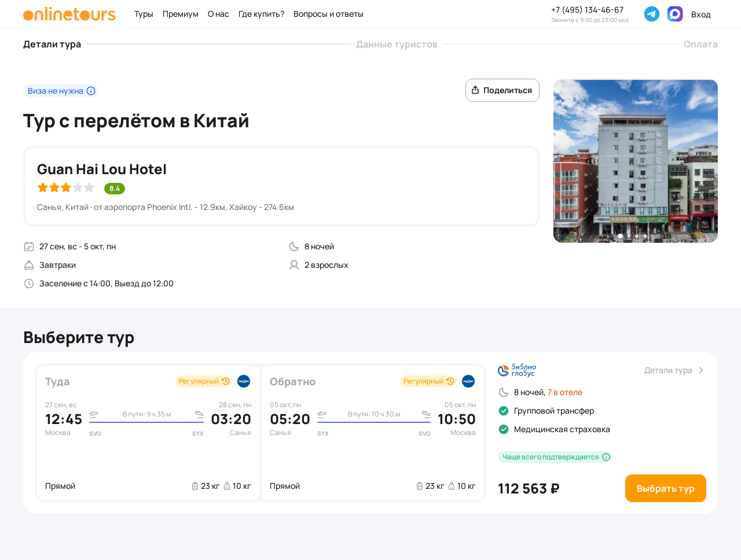Open the Премиум menu item
This screenshot has height=560, width=741.
click(x=181, y=14)
